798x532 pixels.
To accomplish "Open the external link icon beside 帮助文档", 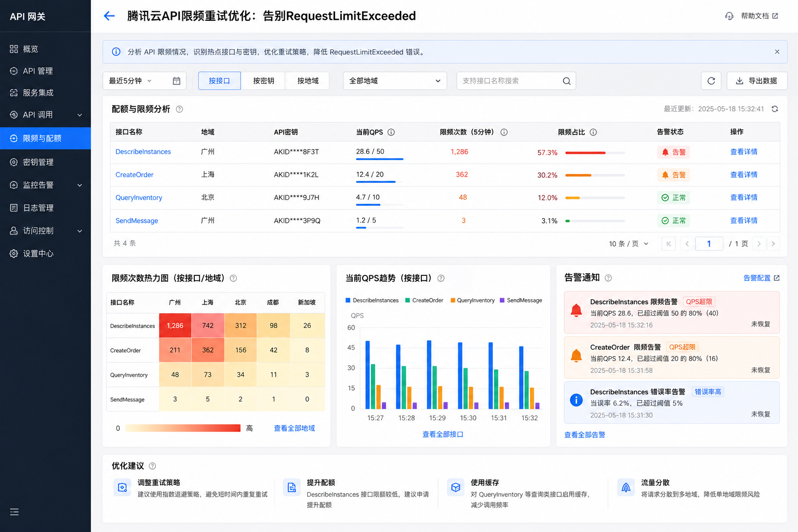I will tap(775, 16).
